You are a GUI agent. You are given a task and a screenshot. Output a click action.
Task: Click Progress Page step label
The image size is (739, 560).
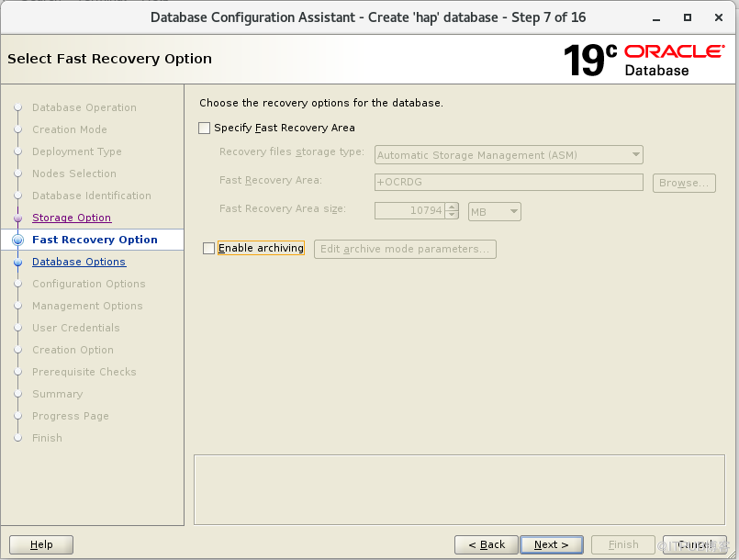[70, 416]
